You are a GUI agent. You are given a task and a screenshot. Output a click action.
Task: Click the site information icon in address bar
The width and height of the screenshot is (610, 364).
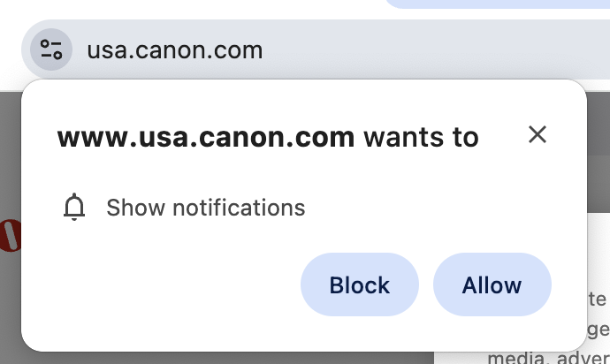tap(51, 49)
